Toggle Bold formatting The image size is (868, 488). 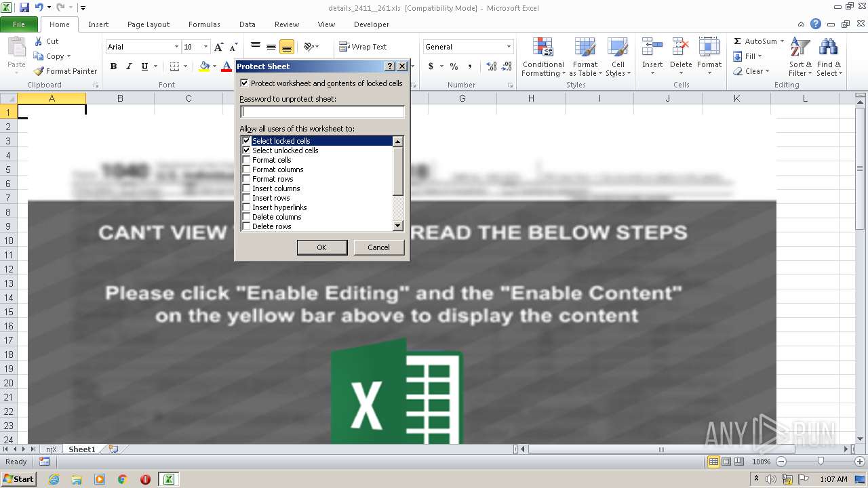[x=113, y=66]
